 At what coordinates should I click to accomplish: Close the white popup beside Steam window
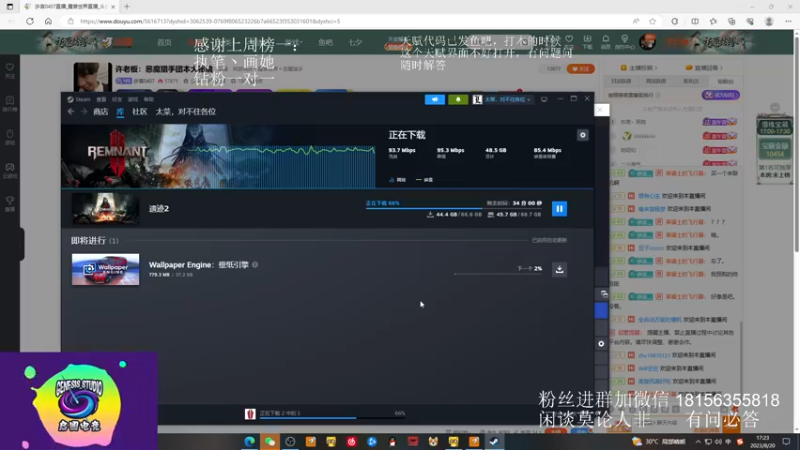tap(601, 110)
